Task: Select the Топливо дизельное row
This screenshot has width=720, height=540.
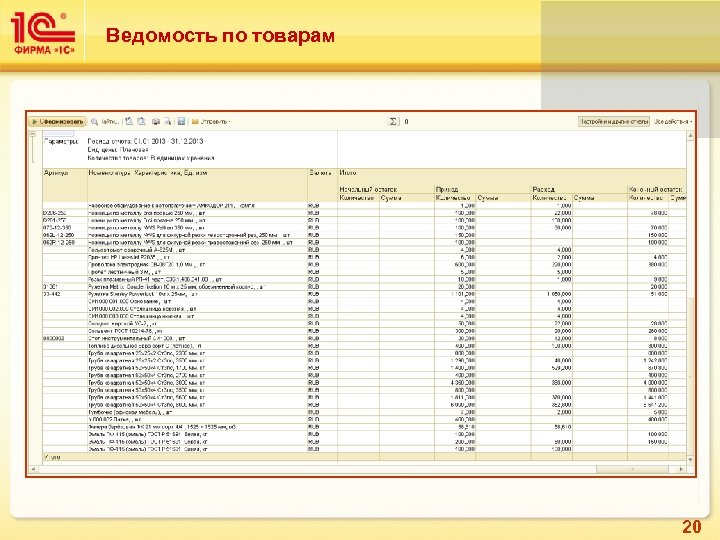Action: 364,346
